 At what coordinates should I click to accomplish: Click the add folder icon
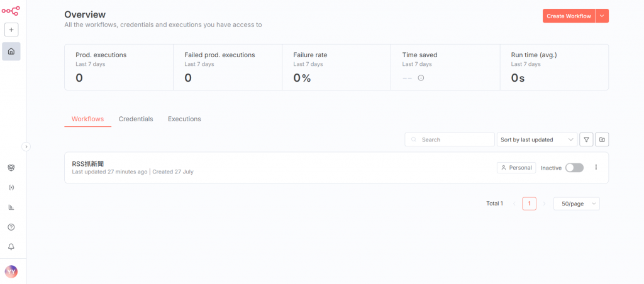pos(602,139)
